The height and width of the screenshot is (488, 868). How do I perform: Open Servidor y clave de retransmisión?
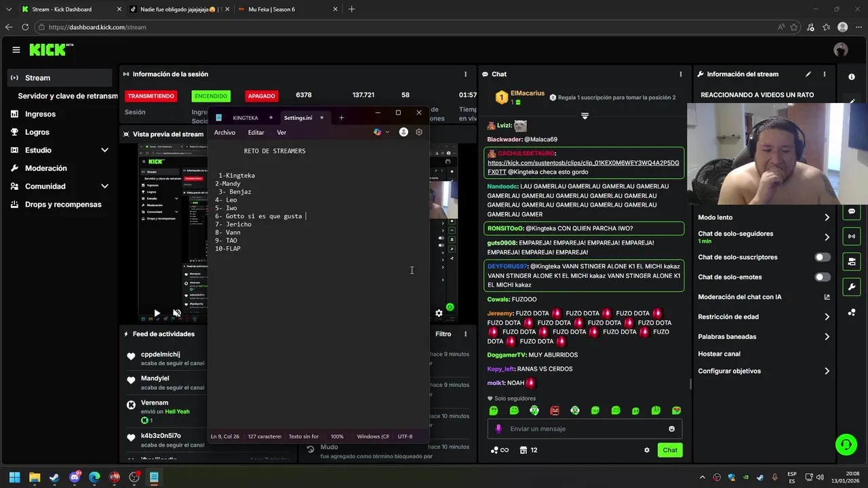pos(68,96)
